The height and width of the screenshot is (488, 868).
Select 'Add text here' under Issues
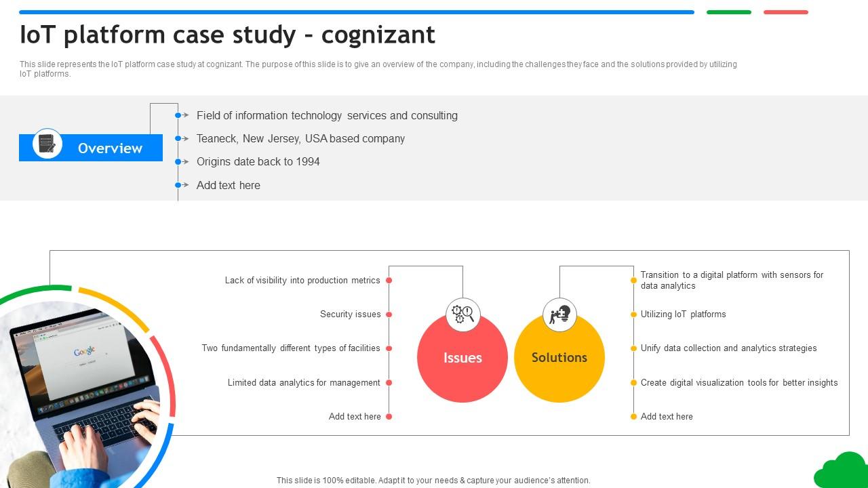click(355, 417)
